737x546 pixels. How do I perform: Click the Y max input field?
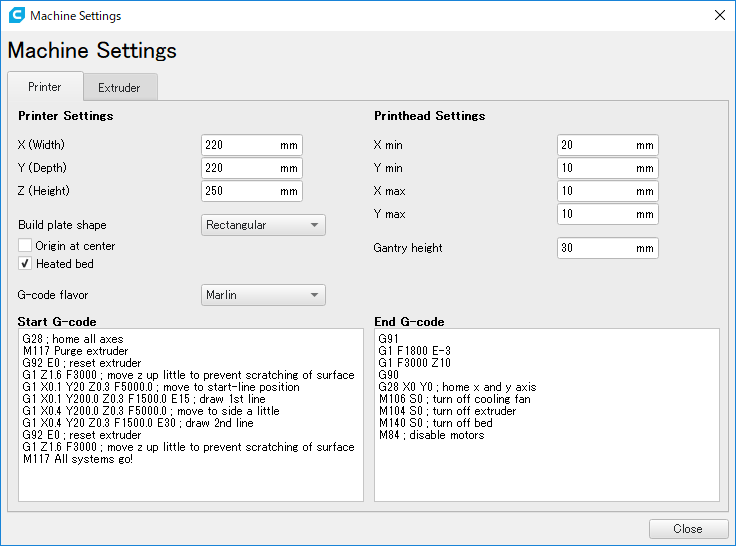[x=608, y=214]
